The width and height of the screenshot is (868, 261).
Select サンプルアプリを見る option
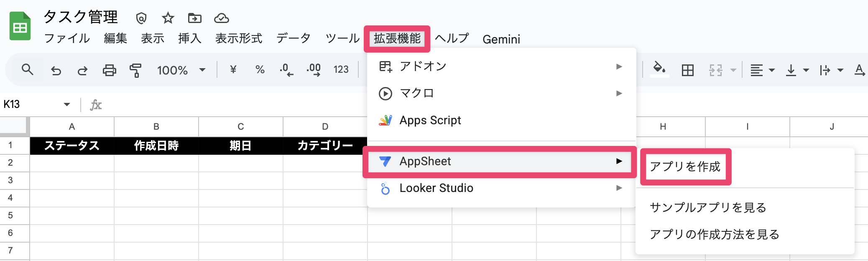pos(708,207)
